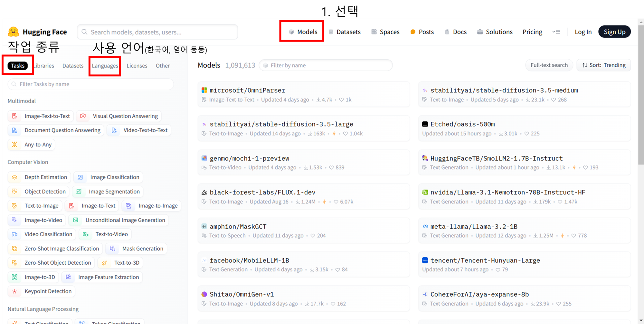644x324 pixels.
Task: Click the Zero-Shot Image Classification icon
Action: 15,249
